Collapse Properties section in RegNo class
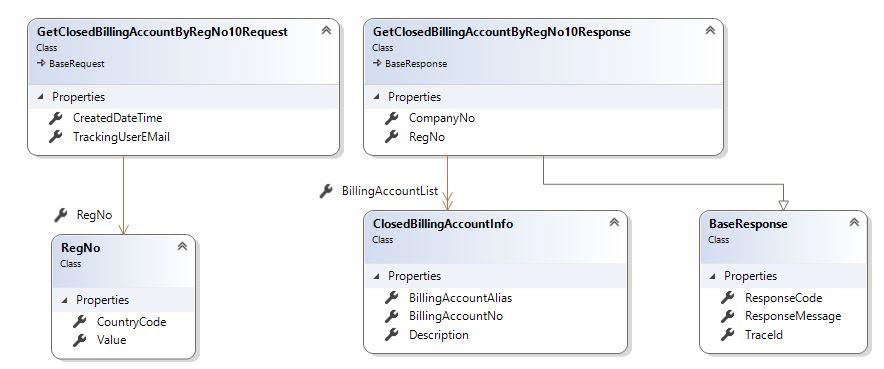The height and width of the screenshot is (369, 884). (x=64, y=300)
